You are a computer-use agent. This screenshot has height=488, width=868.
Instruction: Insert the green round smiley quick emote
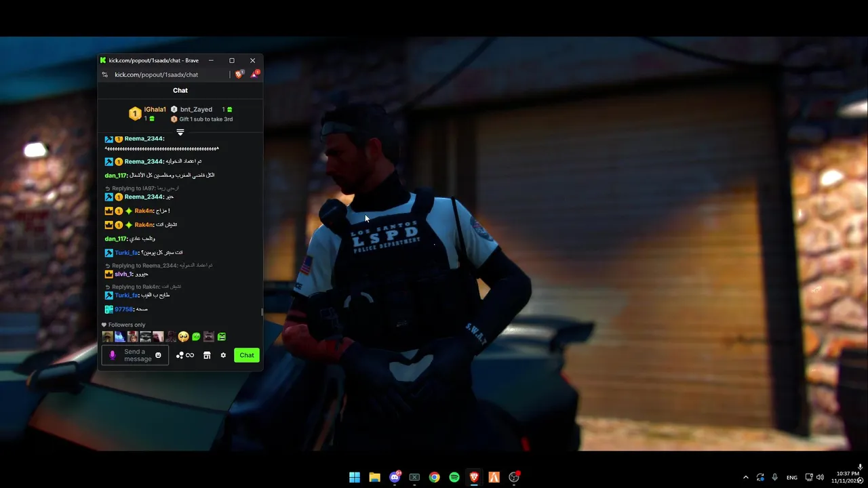[196, 337]
